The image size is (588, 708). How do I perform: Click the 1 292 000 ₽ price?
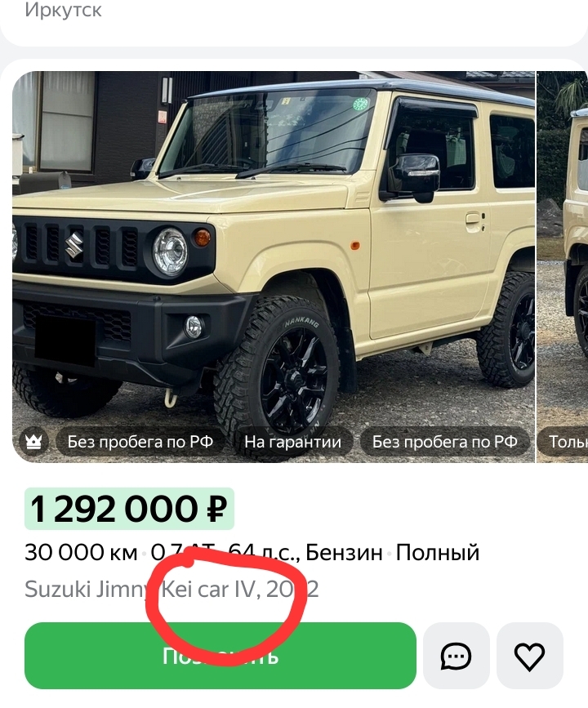[x=129, y=509]
